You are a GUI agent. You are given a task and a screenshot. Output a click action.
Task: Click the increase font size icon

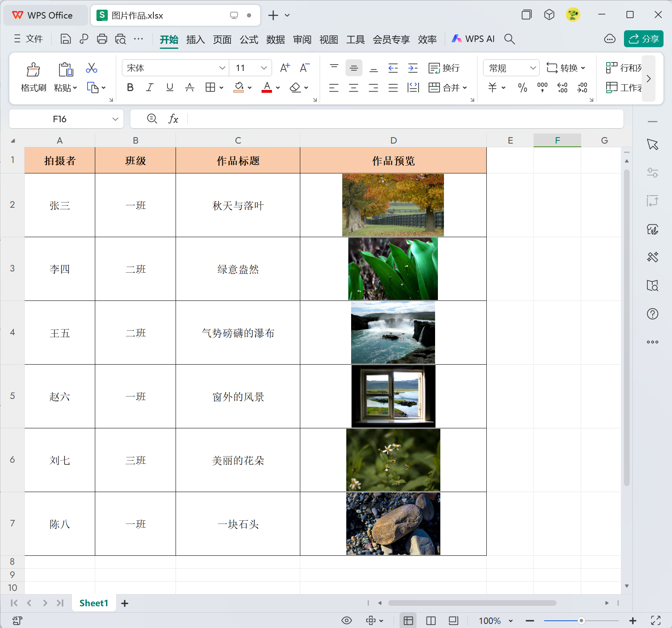pyautogui.click(x=285, y=68)
